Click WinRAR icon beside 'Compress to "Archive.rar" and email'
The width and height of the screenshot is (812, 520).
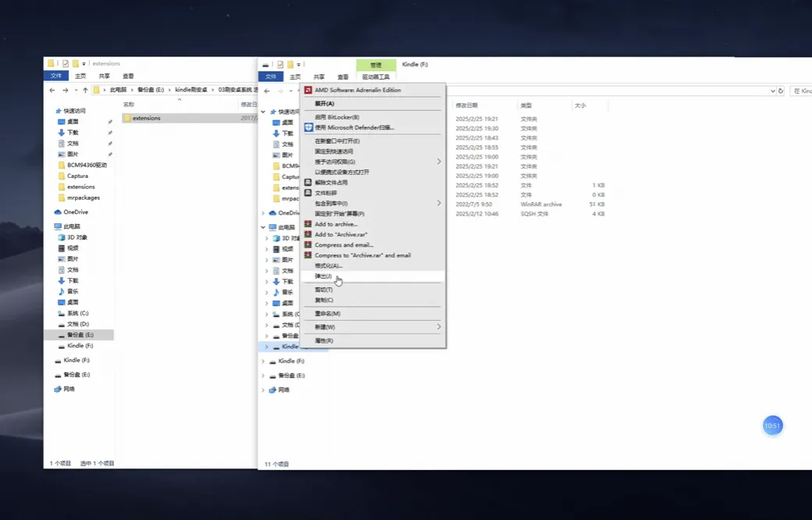pos(308,255)
